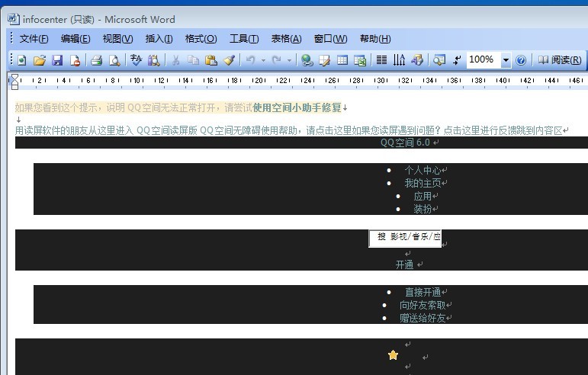Open the 视图(V) menu
This screenshot has width=588, height=375.
click(117, 39)
